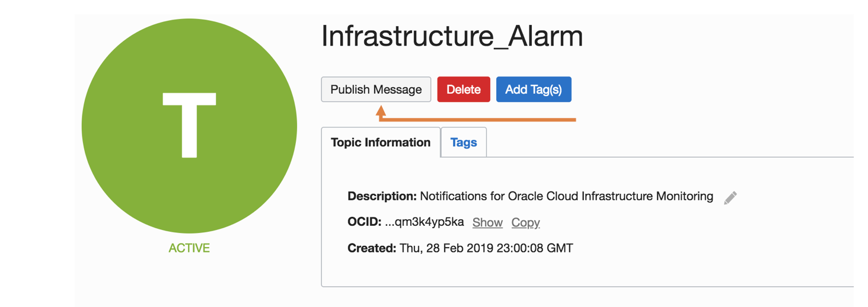Click the bold OCID: label
Viewport: 868px width, 307px height.
click(364, 222)
